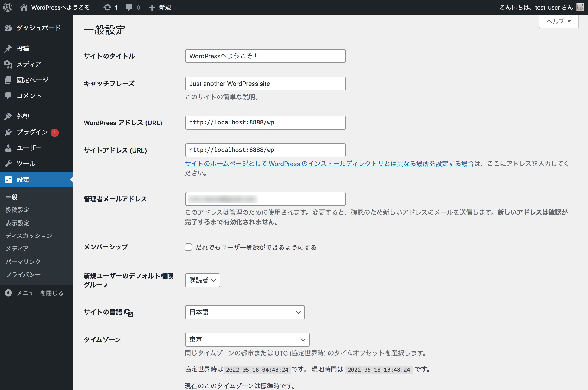Click the collapse menu arrow icon

8,293
